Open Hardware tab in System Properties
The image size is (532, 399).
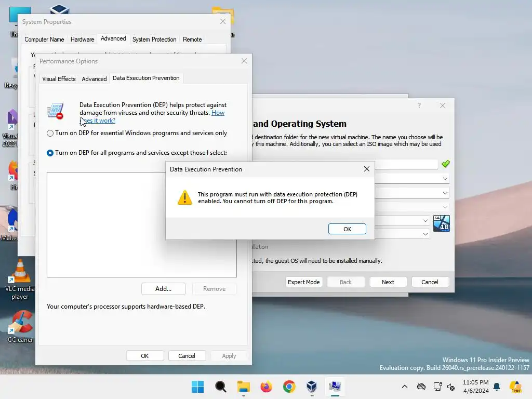[x=83, y=39]
